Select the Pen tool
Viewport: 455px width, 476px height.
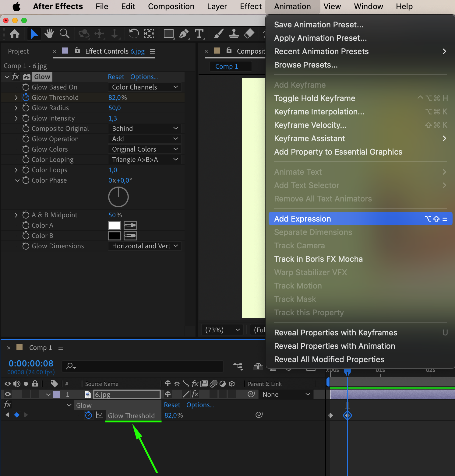pyautogui.click(x=184, y=33)
